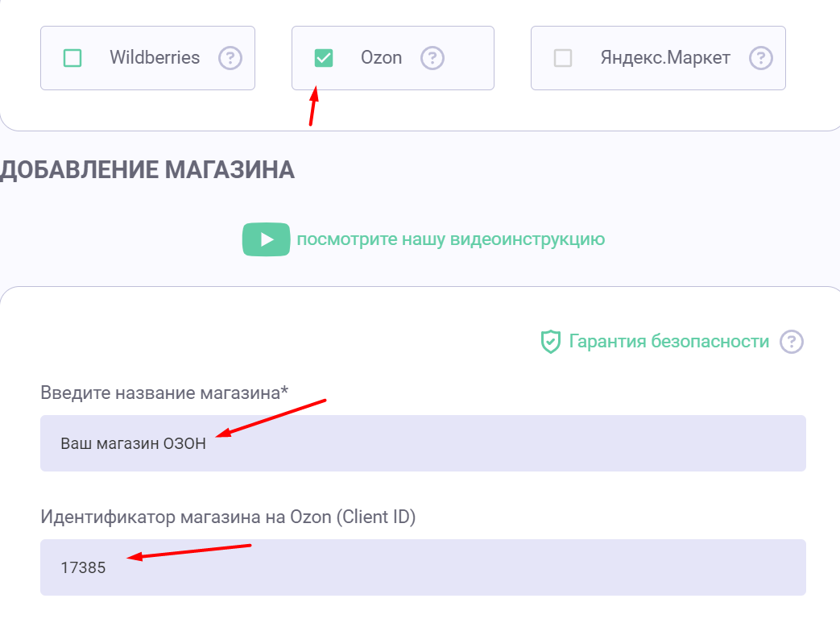Open the 'посмотрите нашу видеоинструкцию' link
The image size is (840, 619).
coord(450,239)
